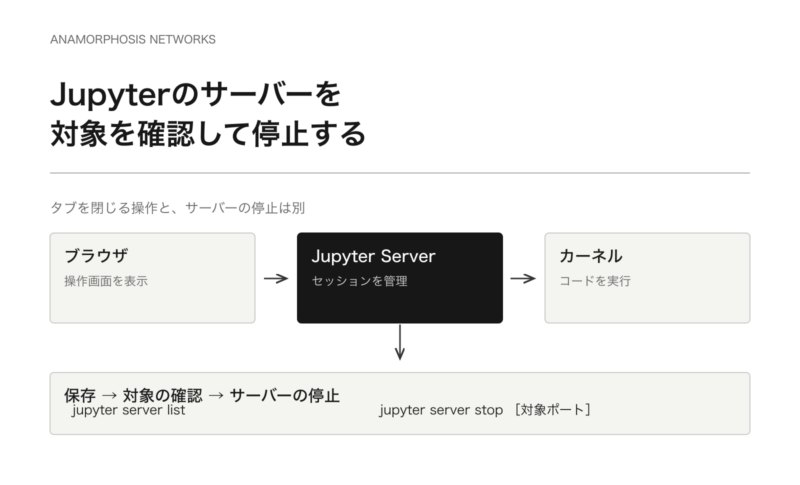Viewport: 800px width, 485px height.
Task: Click the title line 'Jupyterのサーバーを'
Action: [x=195, y=94]
